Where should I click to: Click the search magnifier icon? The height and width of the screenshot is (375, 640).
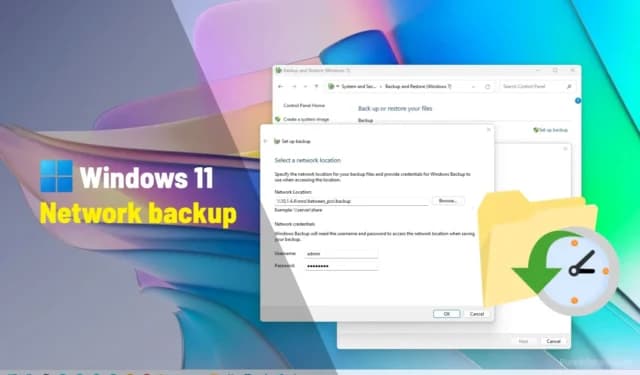tap(569, 87)
